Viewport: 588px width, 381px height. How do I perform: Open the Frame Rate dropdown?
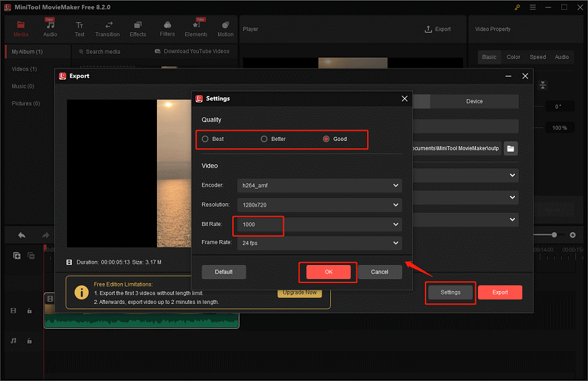pos(320,243)
